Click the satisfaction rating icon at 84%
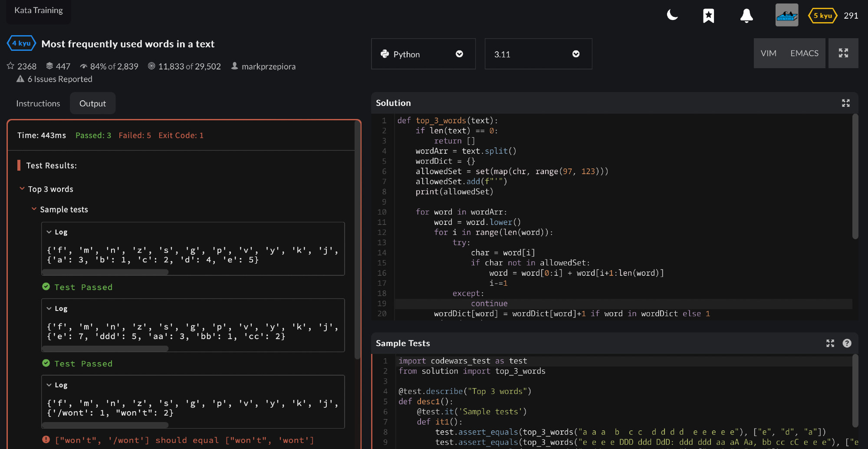868x449 pixels. [84, 66]
